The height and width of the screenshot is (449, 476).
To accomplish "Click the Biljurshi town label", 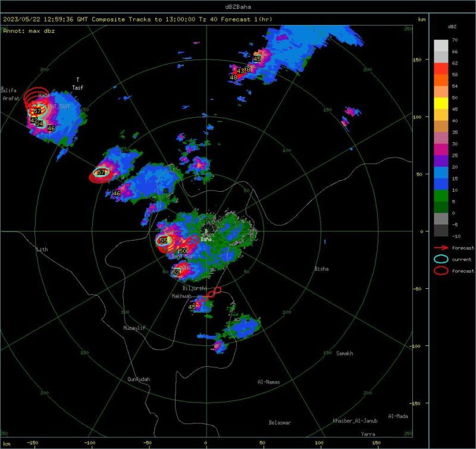I will click(x=195, y=288).
